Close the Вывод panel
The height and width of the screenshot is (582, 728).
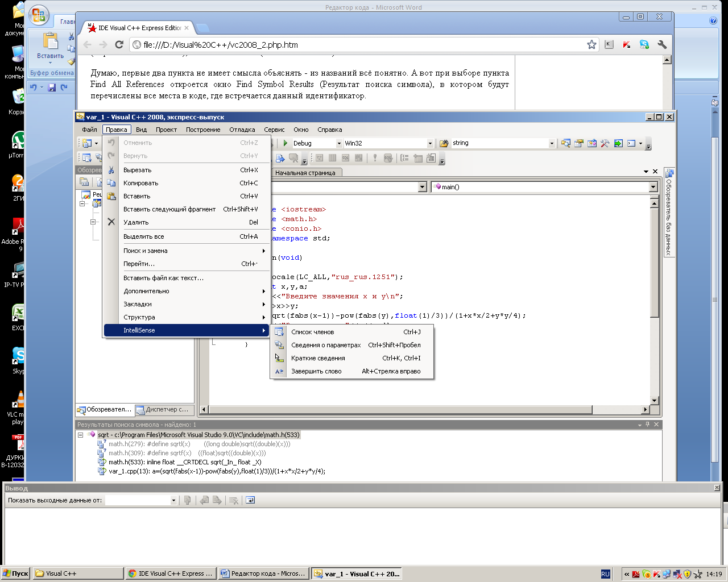(x=717, y=488)
